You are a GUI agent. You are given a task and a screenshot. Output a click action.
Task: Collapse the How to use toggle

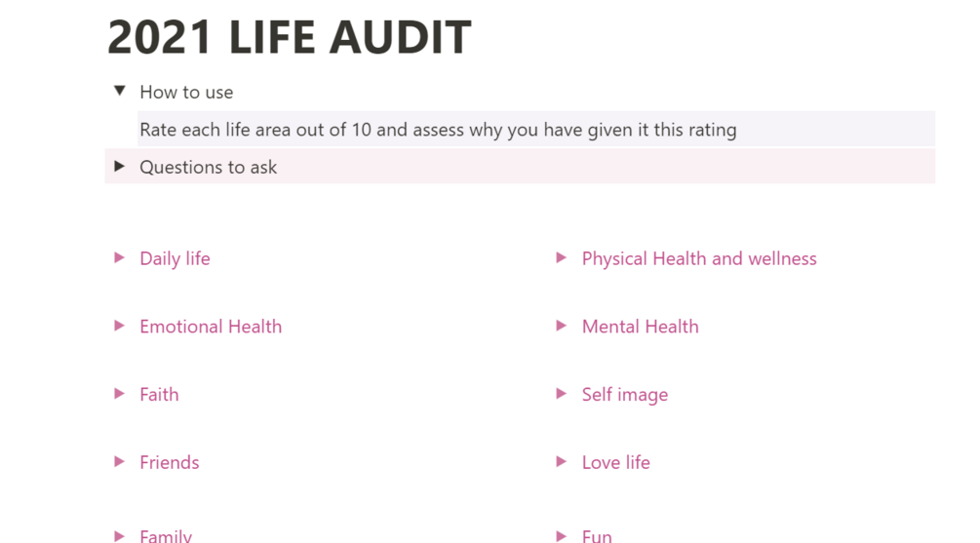click(119, 92)
